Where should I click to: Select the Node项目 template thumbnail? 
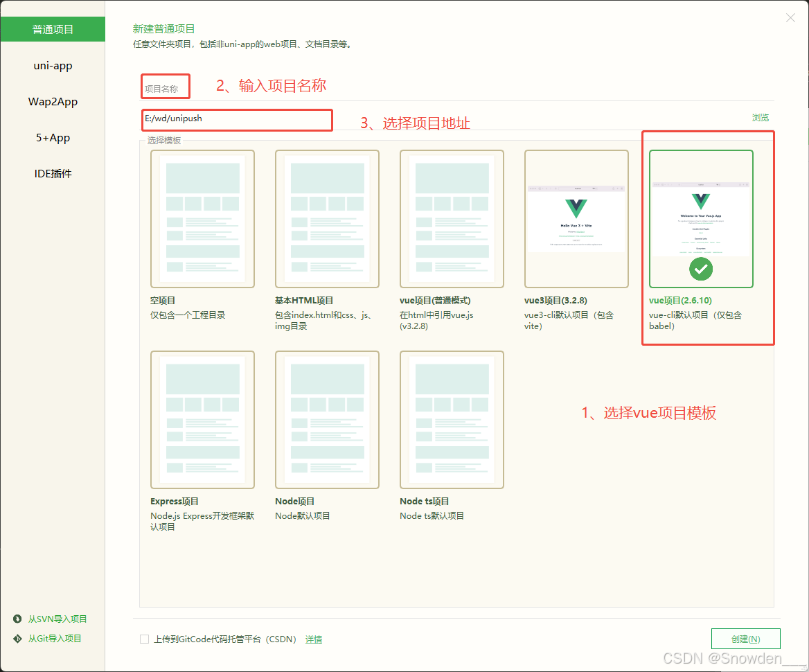click(327, 420)
